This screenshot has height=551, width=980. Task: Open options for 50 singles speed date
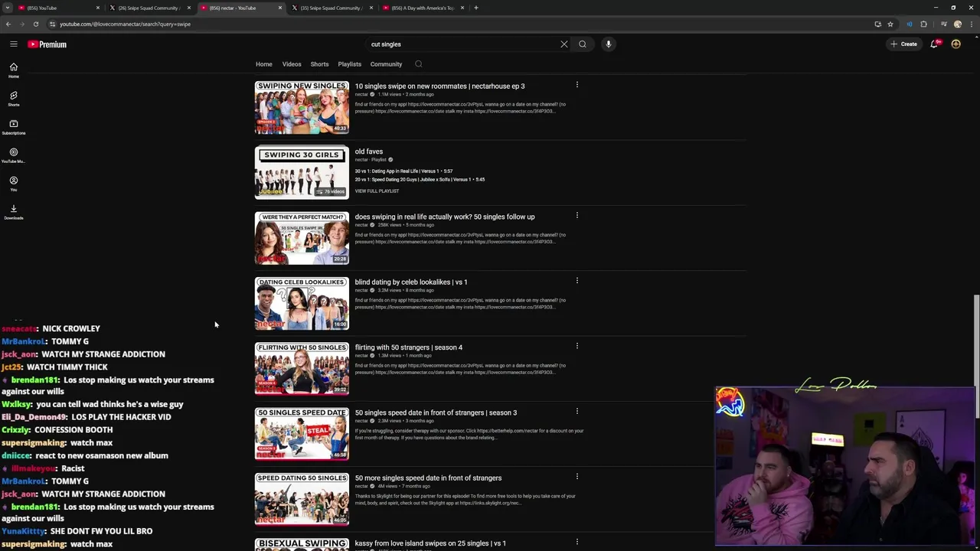(x=577, y=411)
